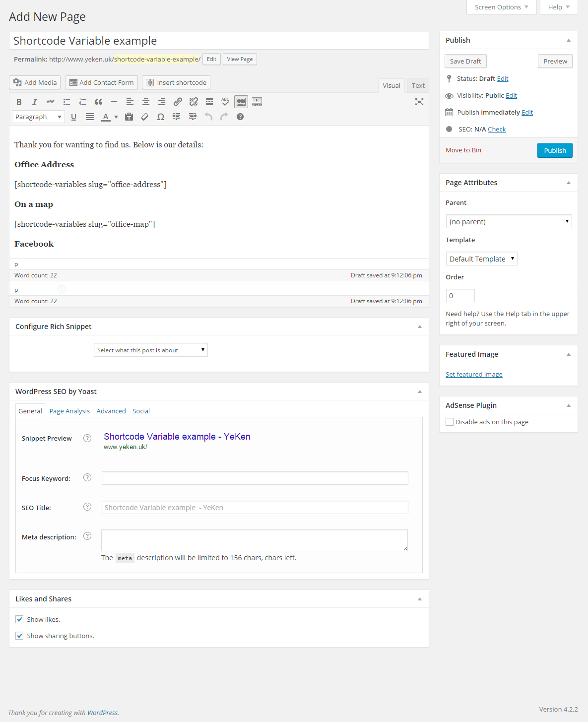Open the Paragraph format dropdown
The image size is (588, 722).
click(x=38, y=117)
